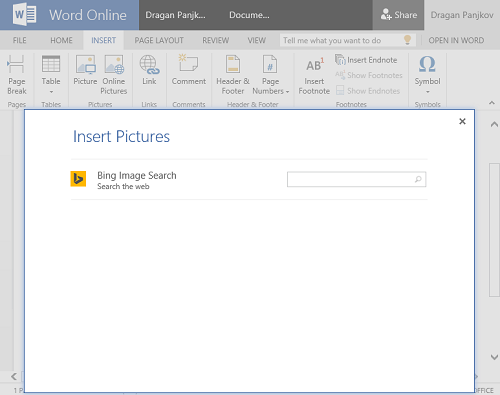
Task: Open the PAGE LAYOUT tab
Action: [159, 40]
